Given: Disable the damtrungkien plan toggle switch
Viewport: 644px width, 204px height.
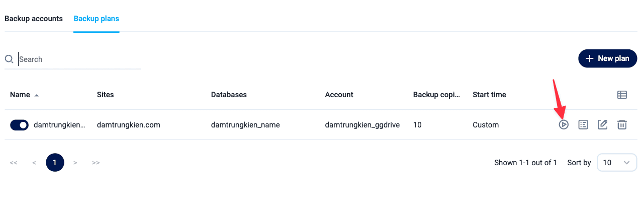Looking at the screenshot, I should click(20, 125).
